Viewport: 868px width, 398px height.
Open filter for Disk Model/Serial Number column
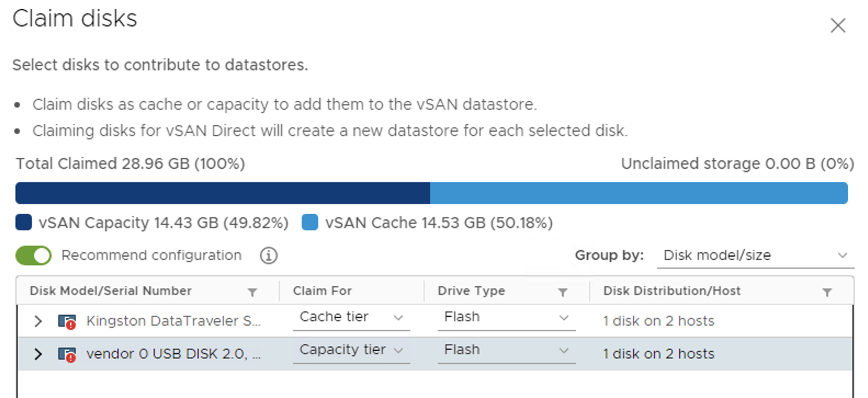click(252, 292)
